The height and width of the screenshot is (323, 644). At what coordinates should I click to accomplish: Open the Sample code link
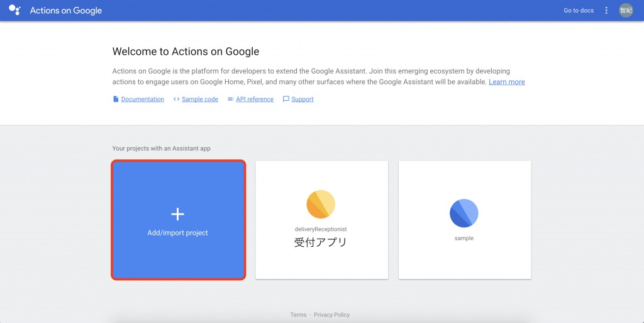[x=200, y=99]
